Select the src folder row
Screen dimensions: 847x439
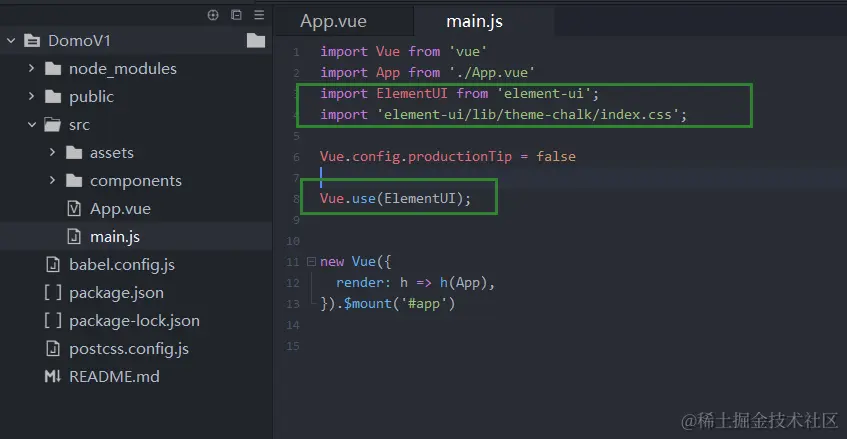tap(136, 125)
